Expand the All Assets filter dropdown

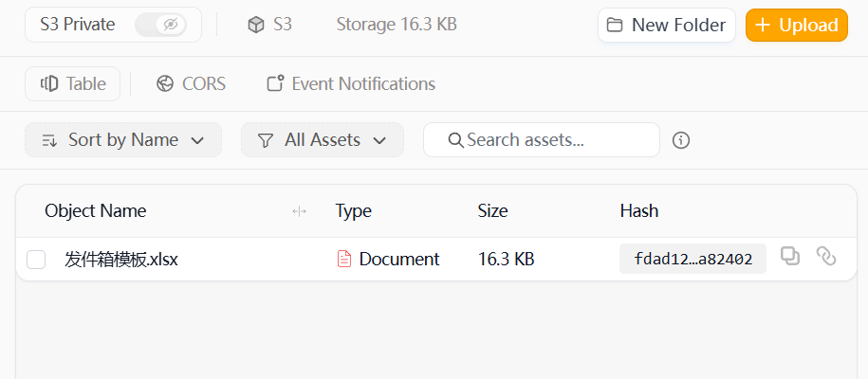[323, 140]
